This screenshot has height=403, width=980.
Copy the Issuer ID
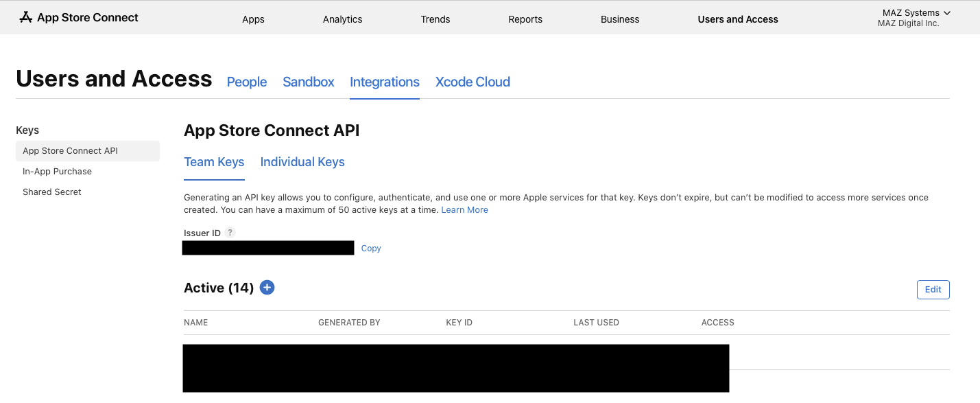click(371, 249)
